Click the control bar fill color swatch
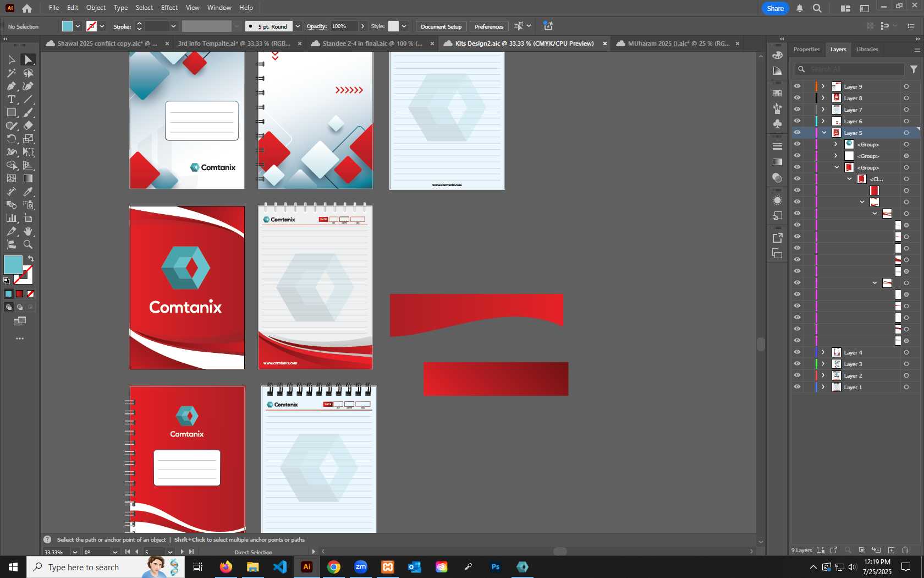Viewport: 924px width, 578px height. [x=67, y=26]
